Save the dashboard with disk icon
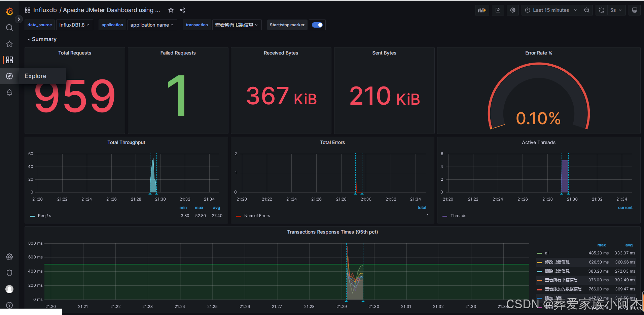Viewport: 644px width, 315px height. pos(498,10)
